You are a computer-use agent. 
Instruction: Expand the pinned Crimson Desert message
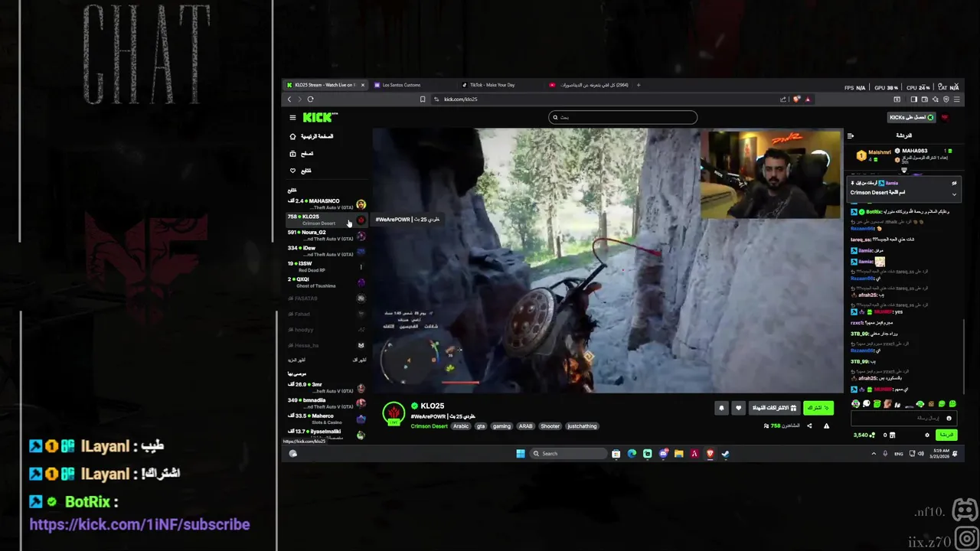[954, 194]
